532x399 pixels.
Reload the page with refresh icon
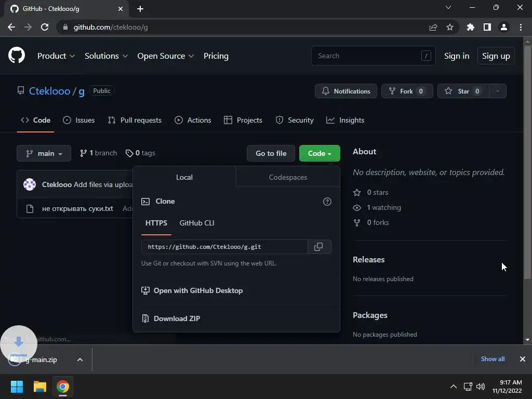point(45,27)
